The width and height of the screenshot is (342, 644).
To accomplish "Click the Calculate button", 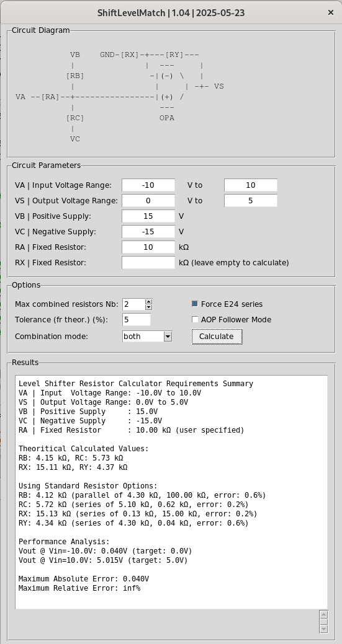I will point(217,337).
